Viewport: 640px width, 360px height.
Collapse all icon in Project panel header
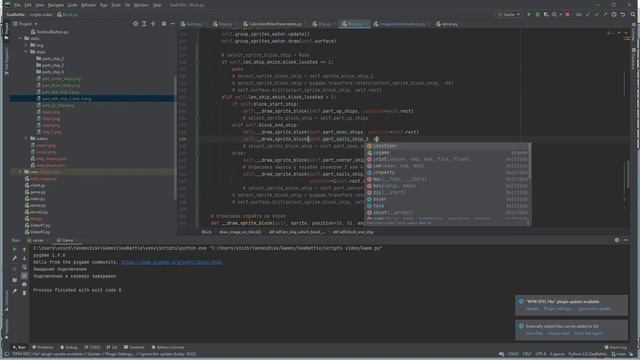[153, 24]
